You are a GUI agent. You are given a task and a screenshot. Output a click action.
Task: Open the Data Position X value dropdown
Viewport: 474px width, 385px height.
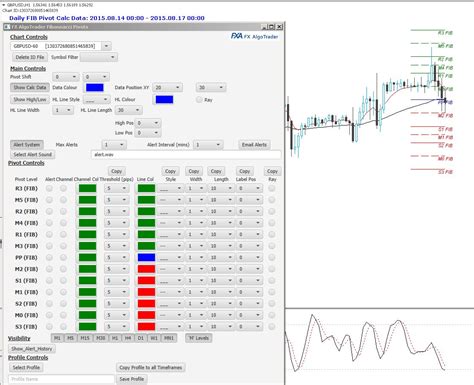pos(167,87)
